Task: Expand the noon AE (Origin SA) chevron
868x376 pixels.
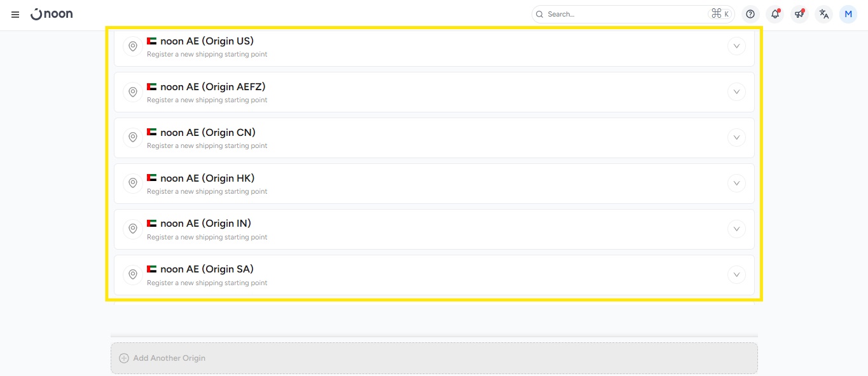Action: [736, 275]
